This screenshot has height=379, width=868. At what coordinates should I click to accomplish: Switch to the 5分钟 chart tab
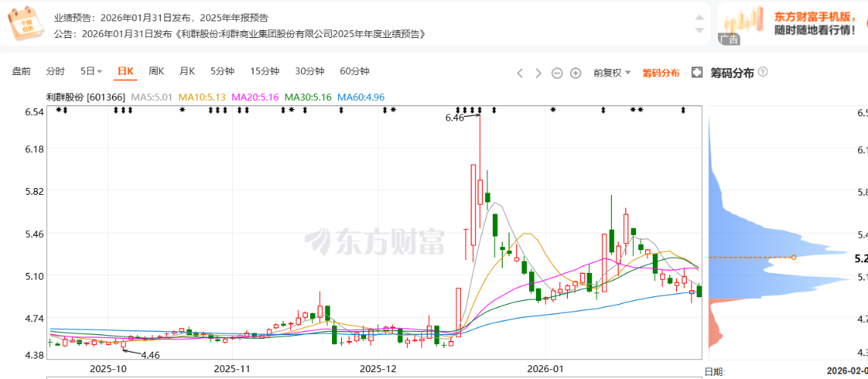[223, 70]
